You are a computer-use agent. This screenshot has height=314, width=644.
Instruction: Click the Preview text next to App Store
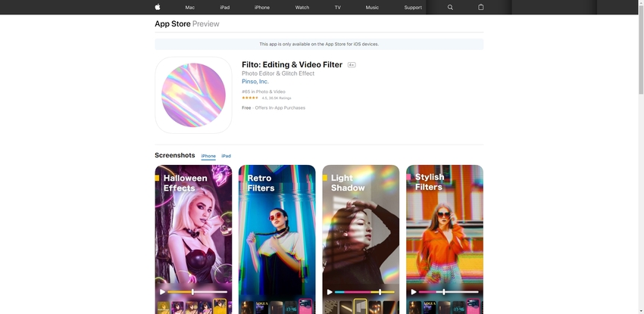(206, 23)
